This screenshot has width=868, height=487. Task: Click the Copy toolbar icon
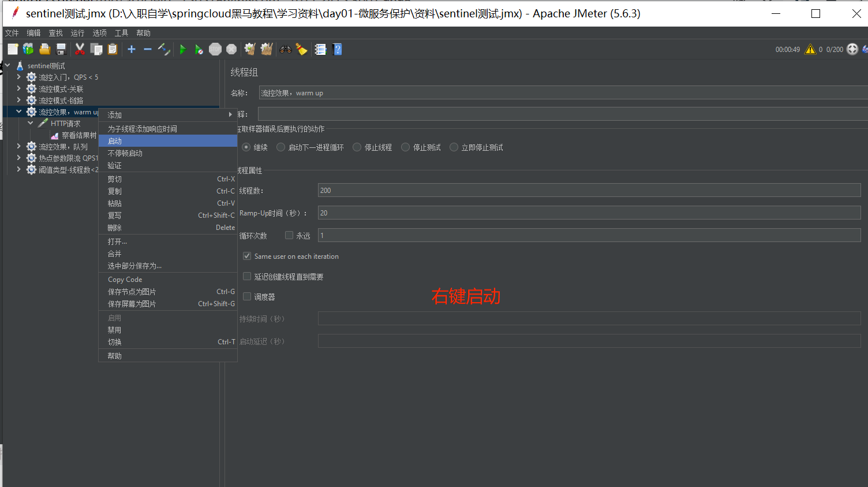(96, 50)
